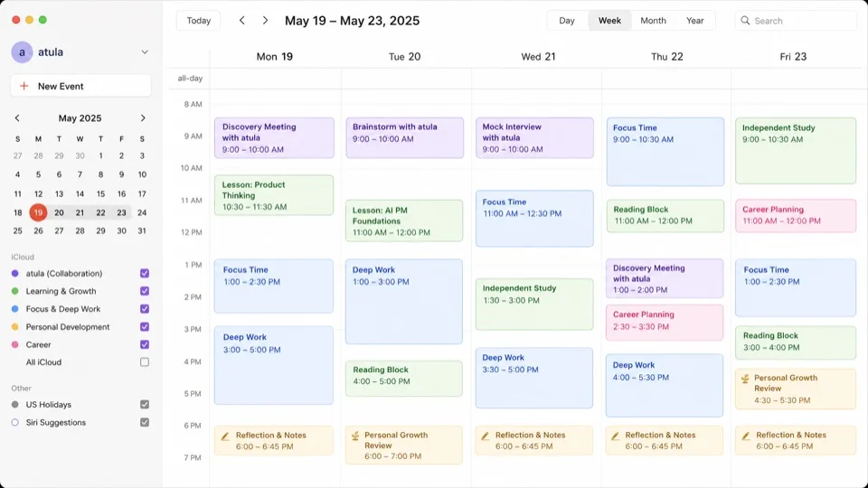868x488 pixels.
Task: Open Wednesday Independent Study event
Action: click(534, 305)
